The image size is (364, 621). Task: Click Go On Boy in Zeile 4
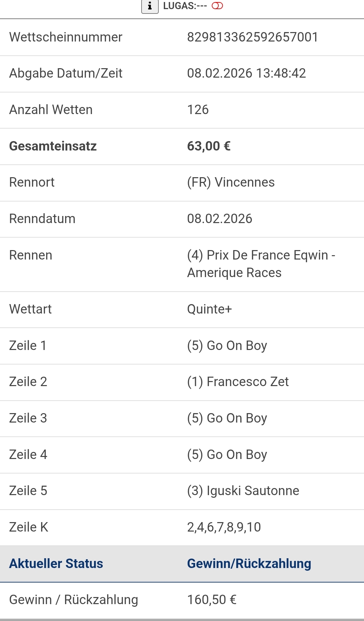click(x=227, y=455)
